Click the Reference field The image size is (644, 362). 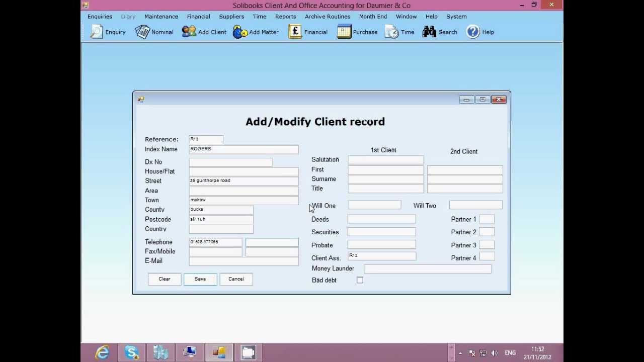206,139
